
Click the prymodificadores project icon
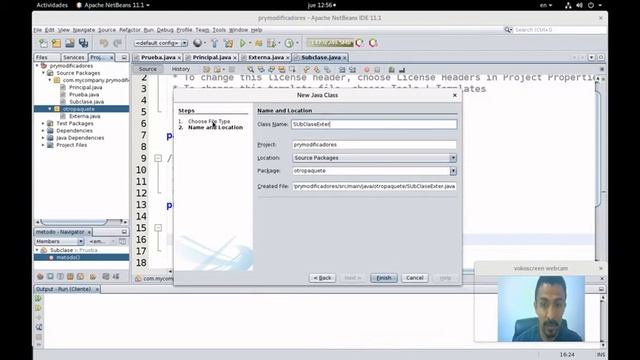pyautogui.click(x=44, y=66)
